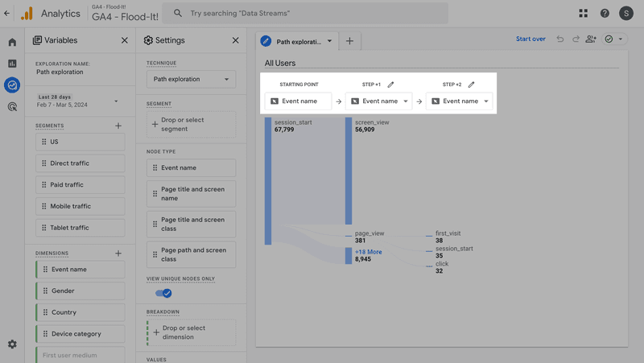Toggle View Unique Nodes Only switch

[x=163, y=293]
